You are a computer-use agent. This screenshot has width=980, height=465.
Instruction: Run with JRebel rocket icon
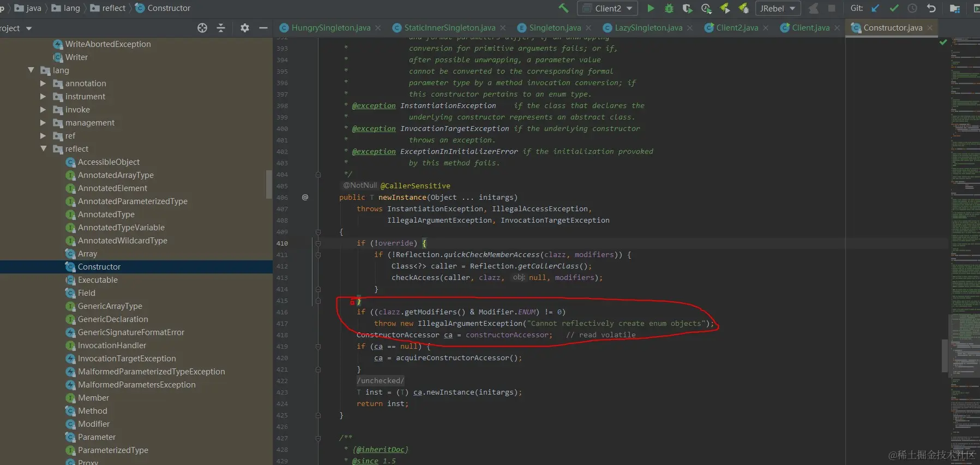point(725,8)
